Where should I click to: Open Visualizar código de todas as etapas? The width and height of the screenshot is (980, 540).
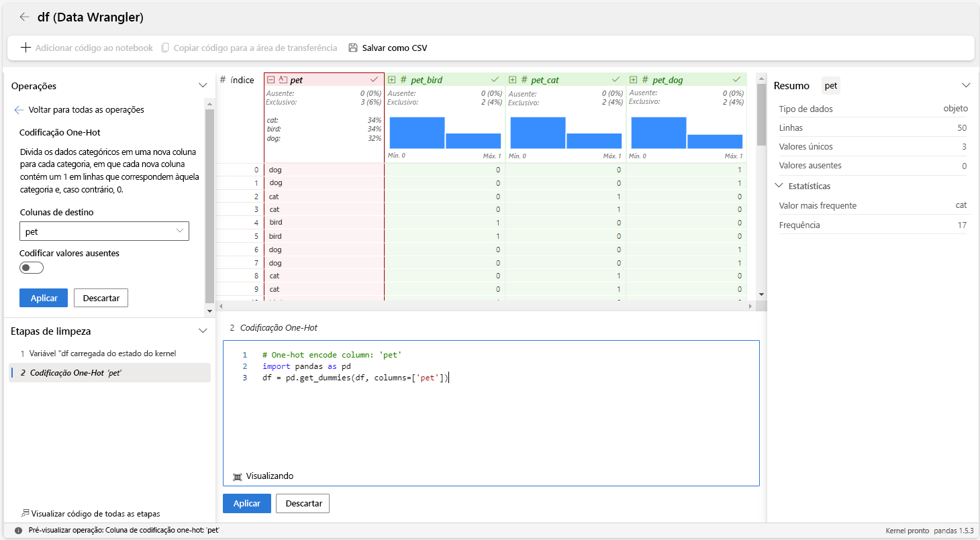coord(95,514)
